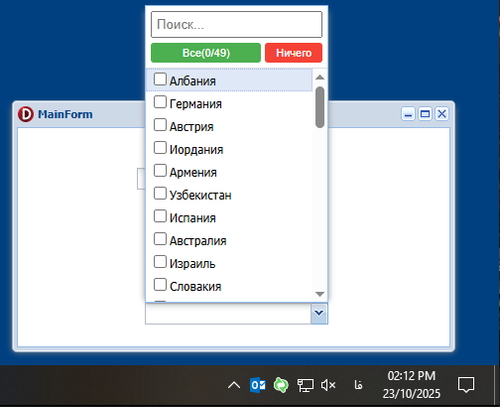This screenshot has width=500, height=408.
Task: Tick the Германия checkbox
Action: coord(160,102)
